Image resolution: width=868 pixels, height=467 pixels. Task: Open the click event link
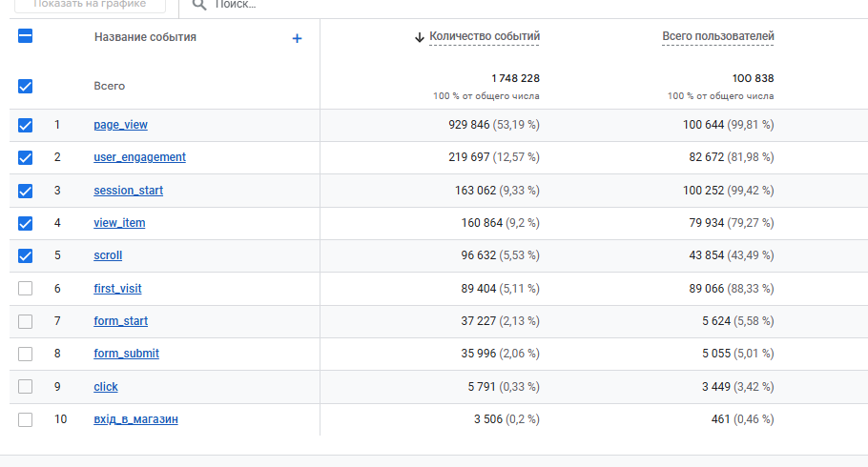[x=106, y=387]
